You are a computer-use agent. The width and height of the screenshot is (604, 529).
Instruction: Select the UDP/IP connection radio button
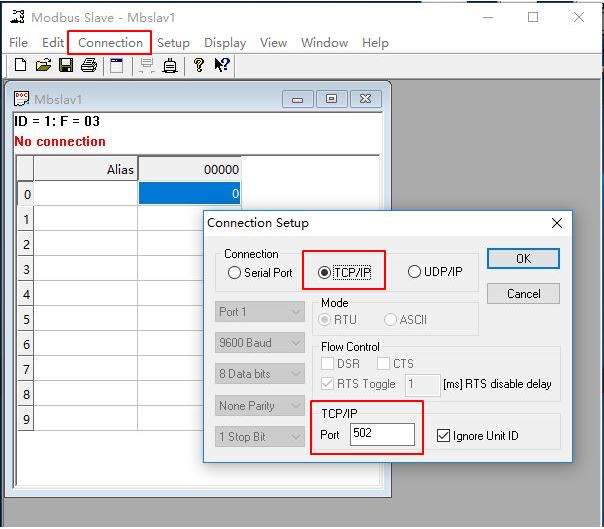pos(414,272)
